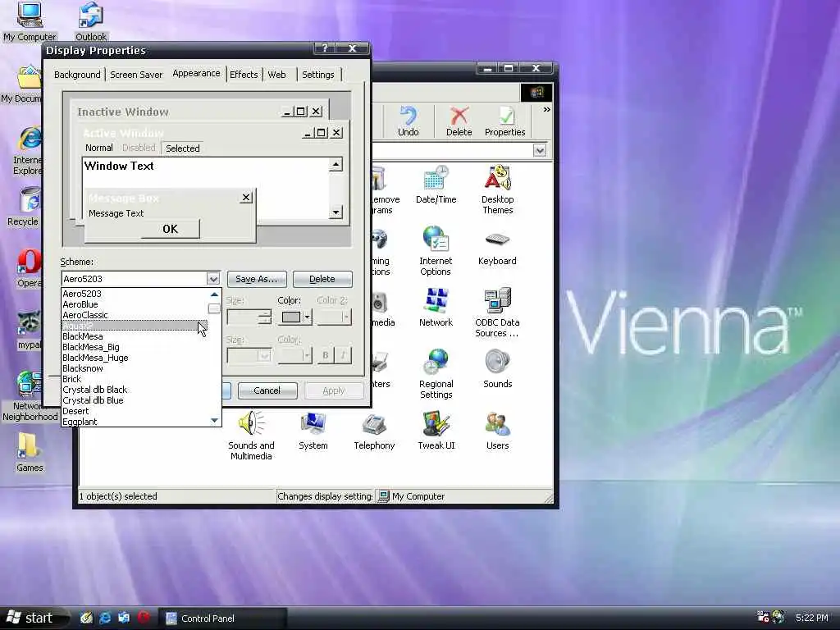
Task: Open the Date/Time control panel icon
Action: [x=436, y=185]
